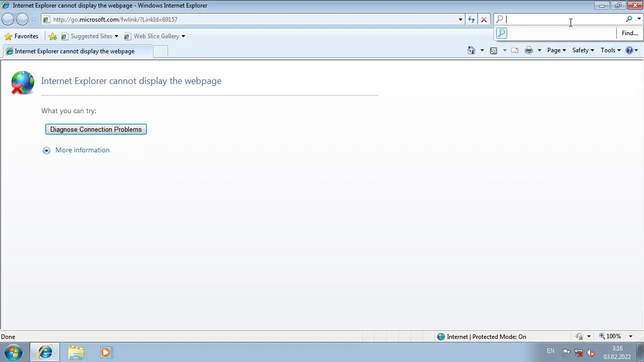Click the Show desktop strip
The height and width of the screenshot is (362, 644).
tap(640, 352)
